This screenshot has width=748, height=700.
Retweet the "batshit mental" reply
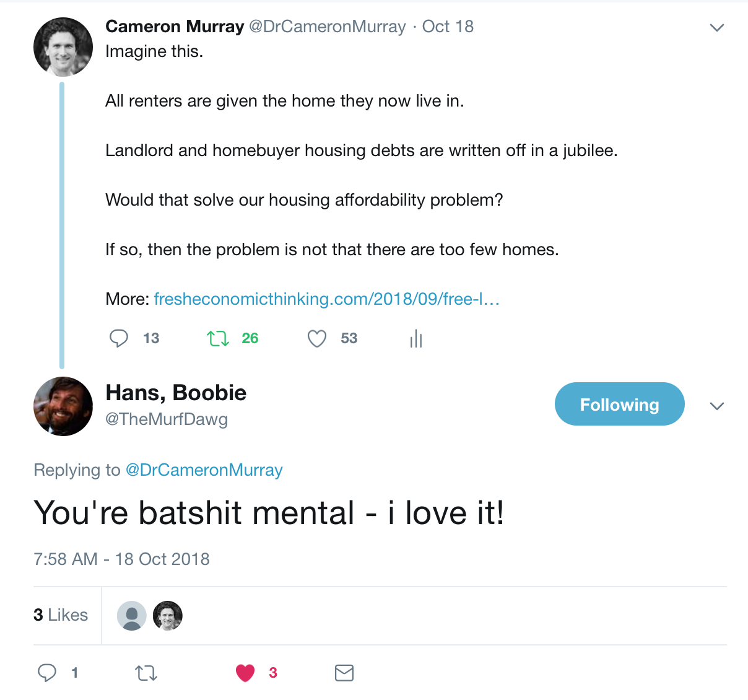point(146,673)
